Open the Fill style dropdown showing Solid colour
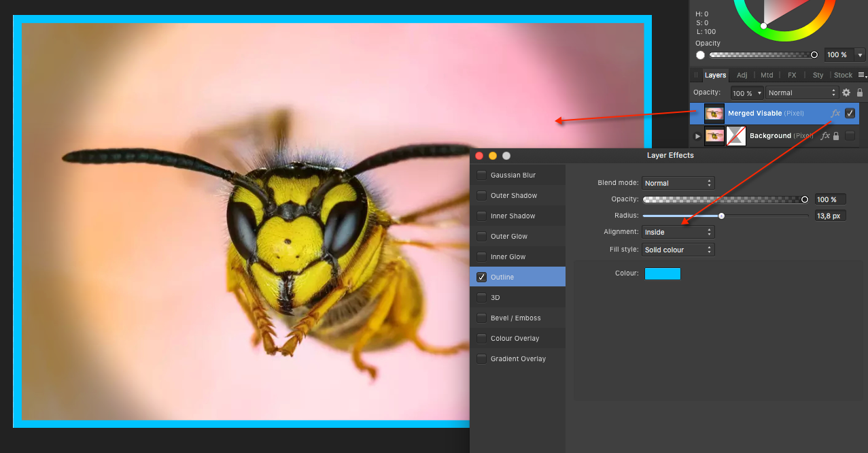 tap(678, 249)
